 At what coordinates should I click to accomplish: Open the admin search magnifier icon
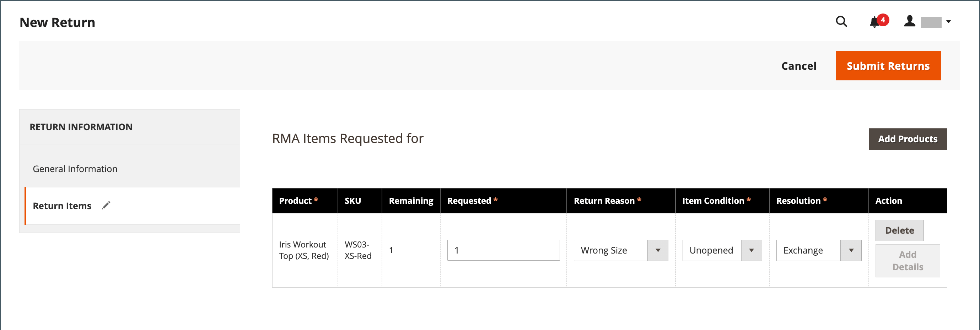841,22
